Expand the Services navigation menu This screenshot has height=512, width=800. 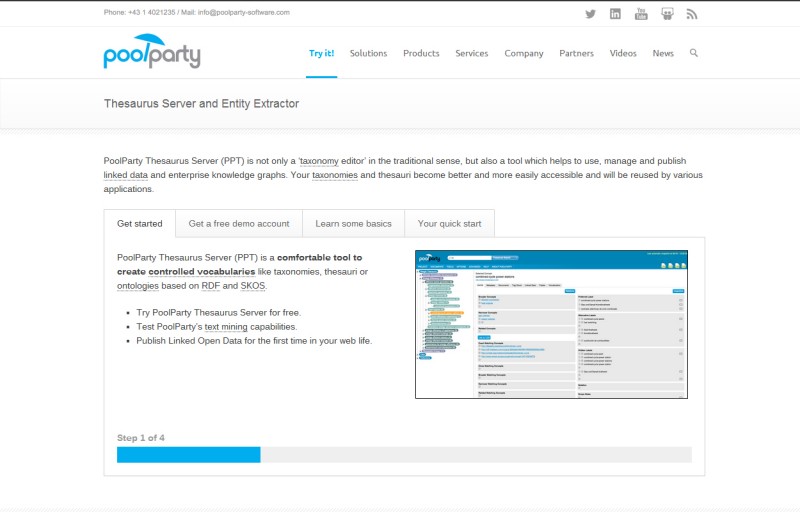pyautogui.click(x=472, y=54)
